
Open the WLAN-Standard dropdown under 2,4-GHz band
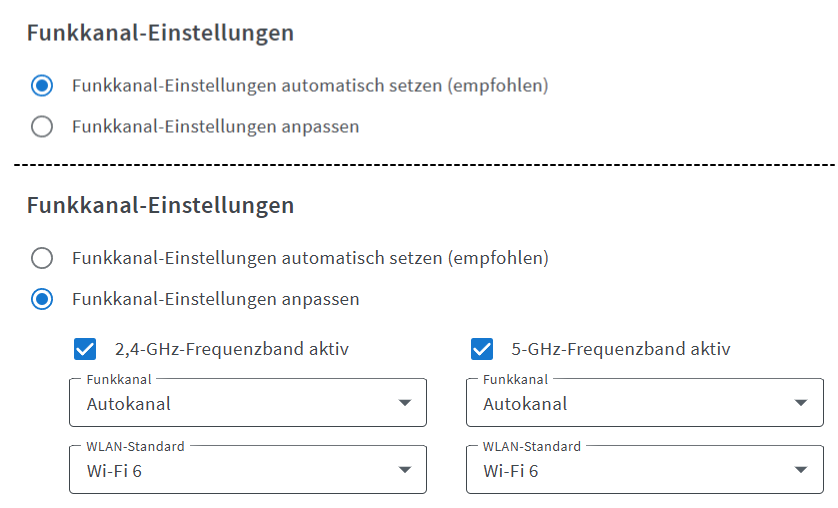click(x=248, y=469)
